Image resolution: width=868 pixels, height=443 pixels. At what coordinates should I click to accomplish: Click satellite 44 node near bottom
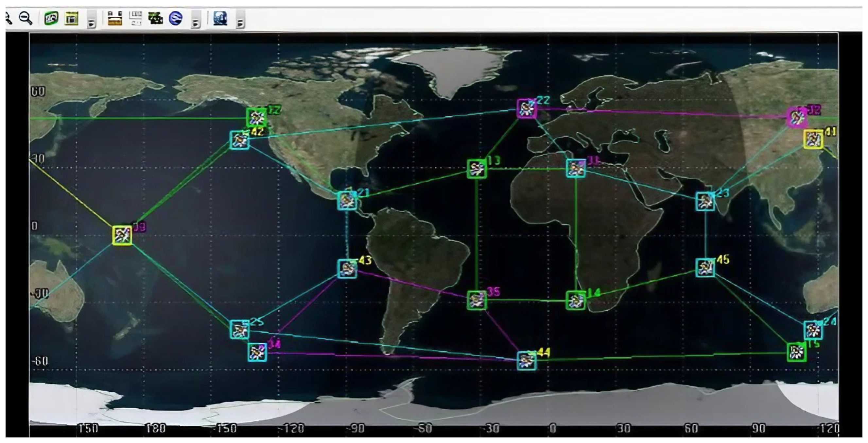point(526,361)
